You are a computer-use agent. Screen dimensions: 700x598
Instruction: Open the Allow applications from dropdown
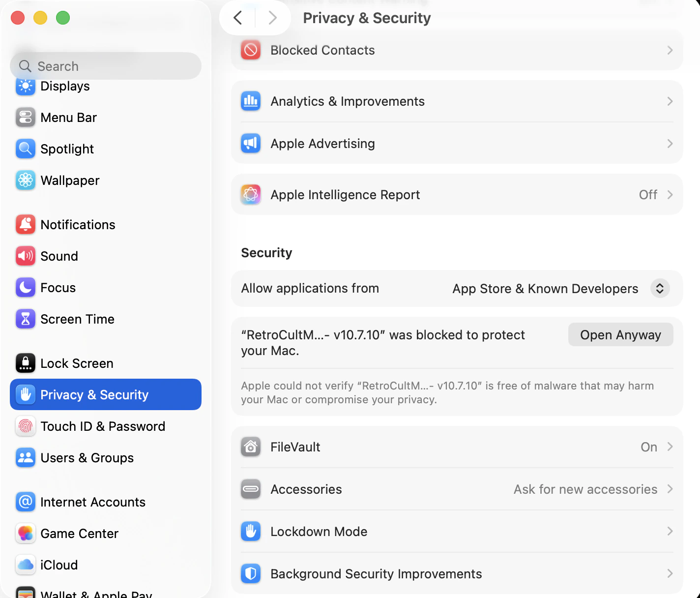tap(660, 288)
